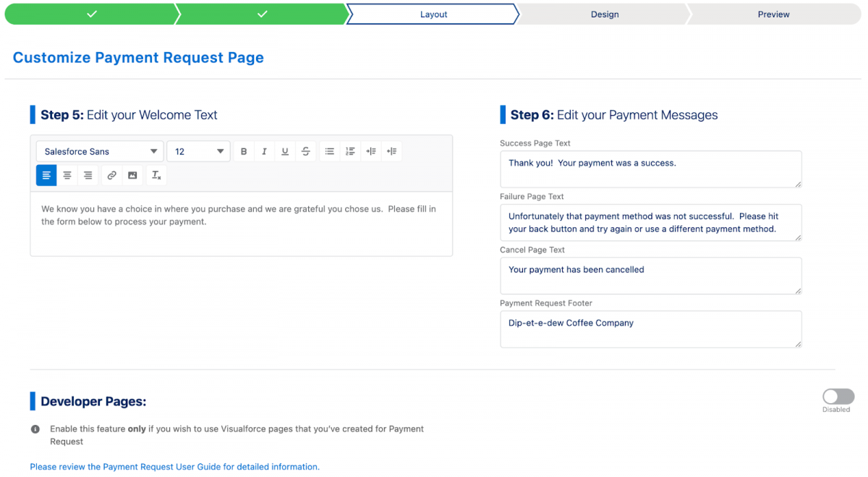Go back to the Layout step
The height and width of the screenshot is (477, 868).
pos(433,14)
